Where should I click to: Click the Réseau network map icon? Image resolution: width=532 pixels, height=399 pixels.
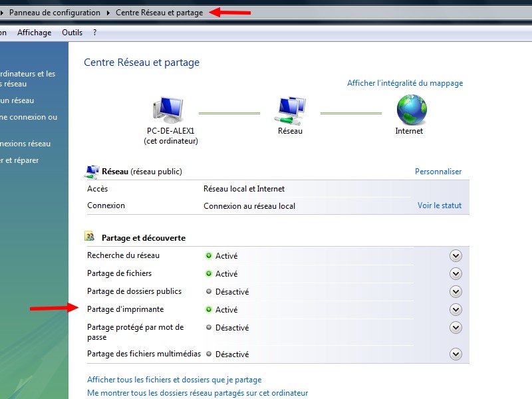pos(291,110)
